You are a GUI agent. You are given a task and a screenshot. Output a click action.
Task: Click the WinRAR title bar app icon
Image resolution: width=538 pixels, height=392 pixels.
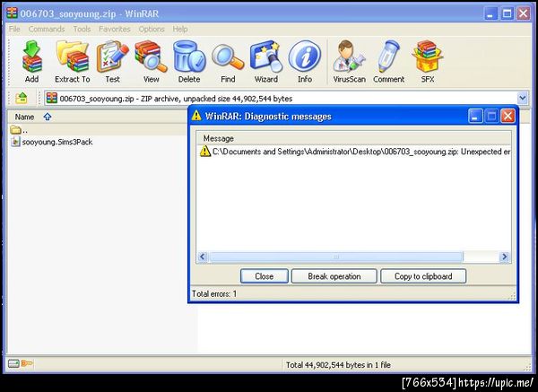tap(12, 13)
